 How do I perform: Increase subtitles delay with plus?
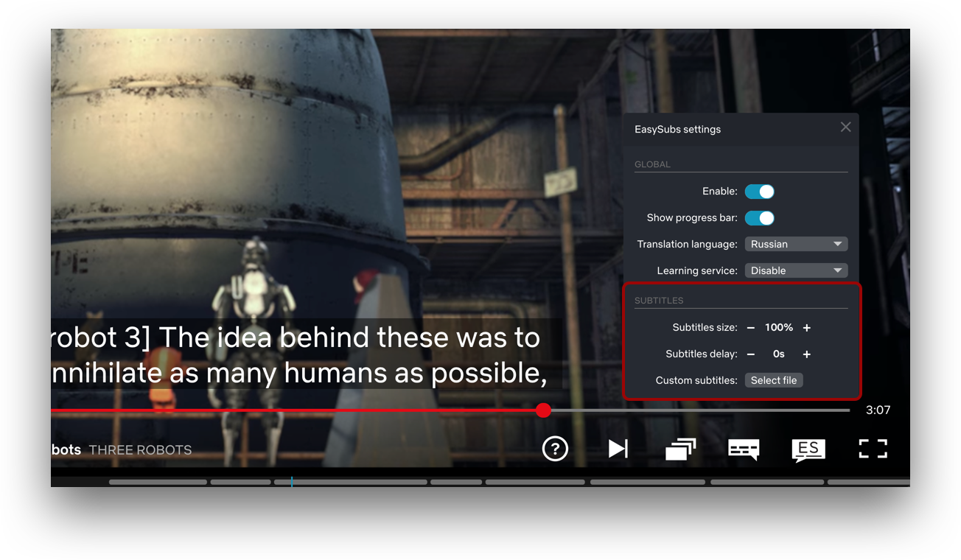(x=807, y=354)
